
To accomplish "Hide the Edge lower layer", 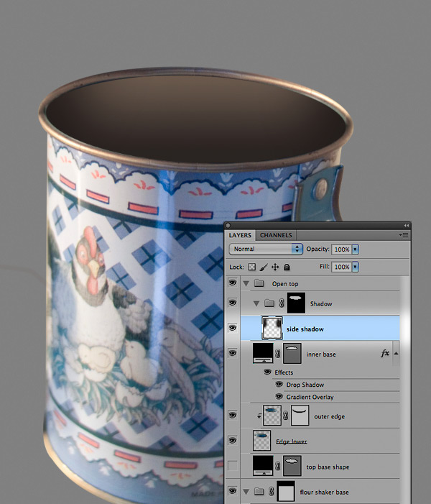I will pyautogui.click(x=233, y=440).
